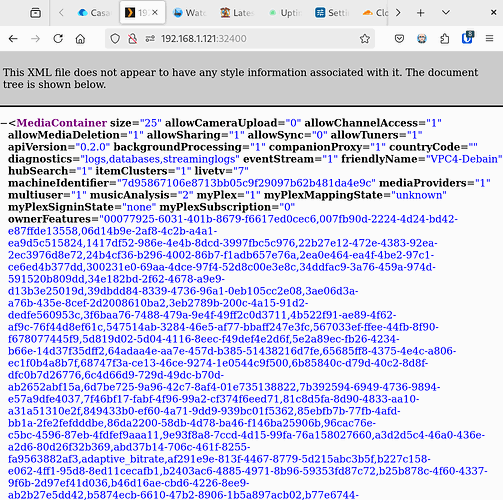The image size is (503, 500).
Task: Open the Firefox hamburger application menu
Action: pyautogui.click(x=489, y=39)
